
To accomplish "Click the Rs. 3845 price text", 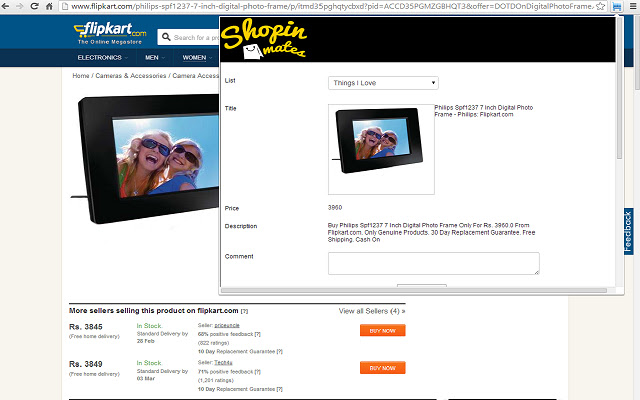I will pos(86,327).
